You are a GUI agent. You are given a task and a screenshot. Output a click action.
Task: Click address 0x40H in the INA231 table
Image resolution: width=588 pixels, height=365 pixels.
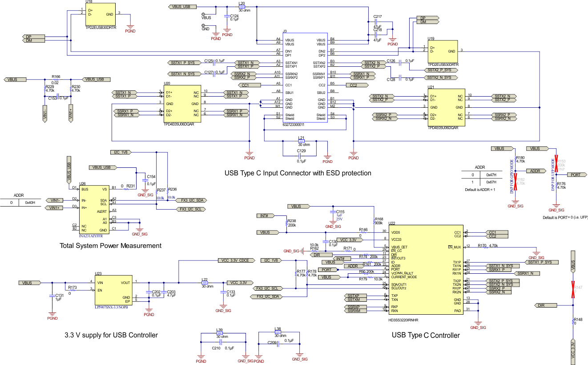[30, 203]
